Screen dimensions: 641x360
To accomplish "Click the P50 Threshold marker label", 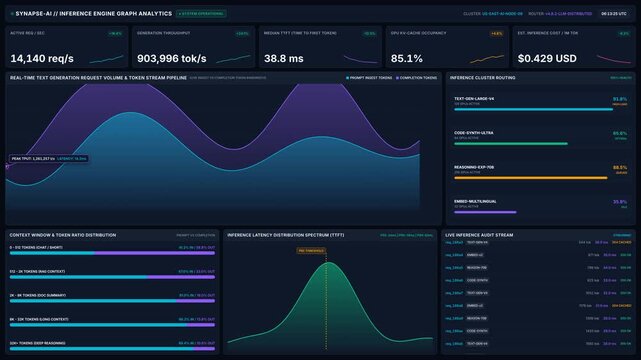I will [x=311, y=250].
